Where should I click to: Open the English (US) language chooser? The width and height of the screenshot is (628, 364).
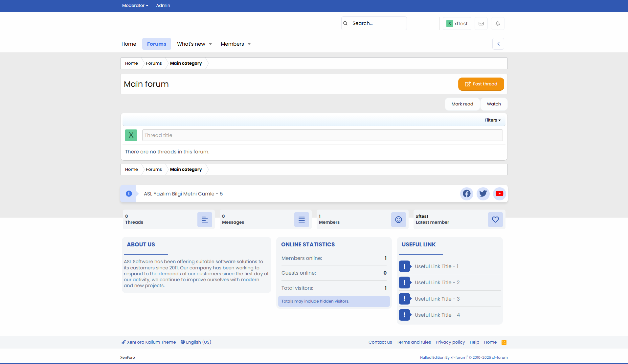point(196,342)
